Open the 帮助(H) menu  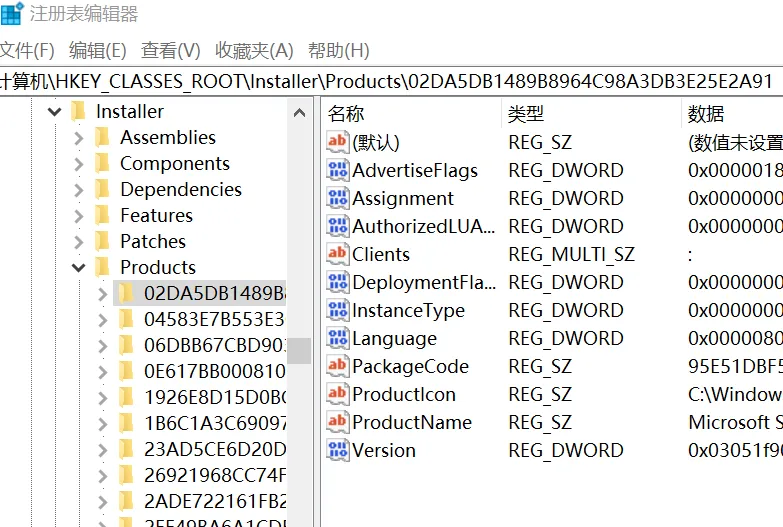[x=339, y=50]
